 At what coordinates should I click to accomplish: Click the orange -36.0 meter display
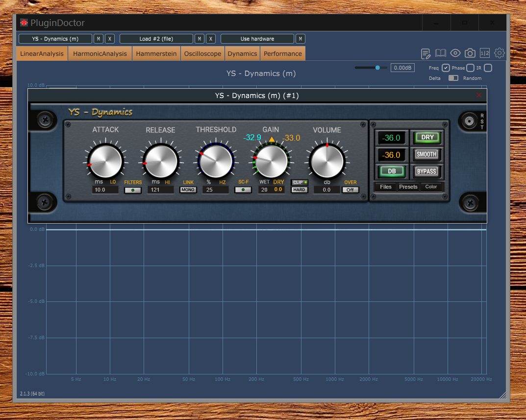(x=392, y=155)
